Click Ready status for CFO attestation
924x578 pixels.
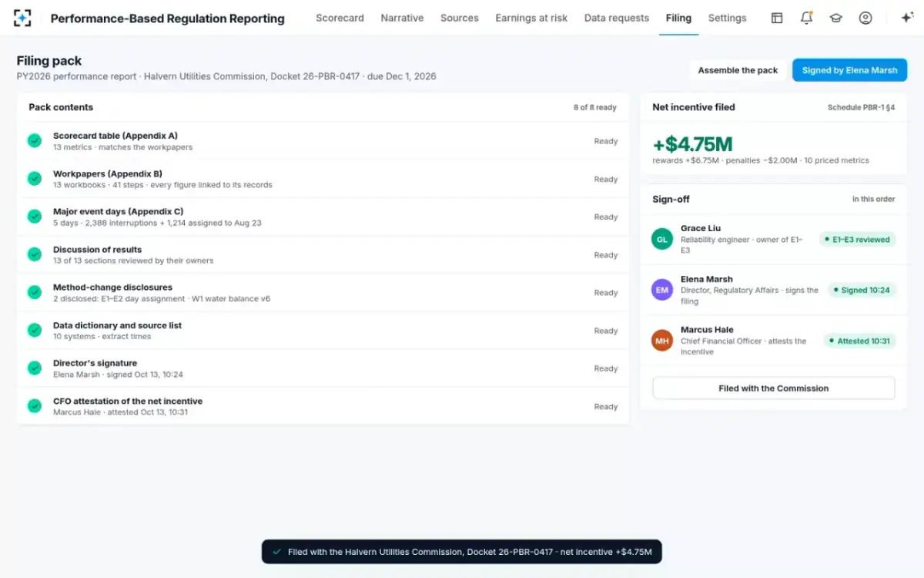pos(606,406)
